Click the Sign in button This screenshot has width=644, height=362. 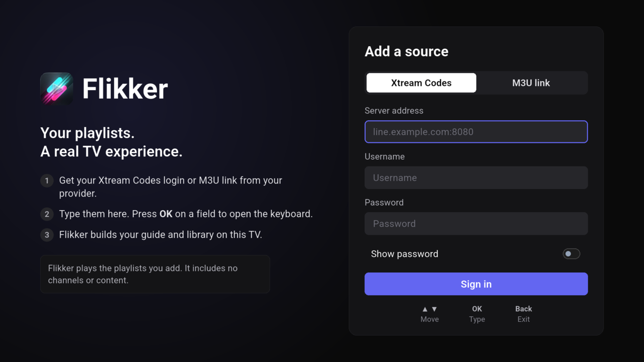tap(476, 284)
